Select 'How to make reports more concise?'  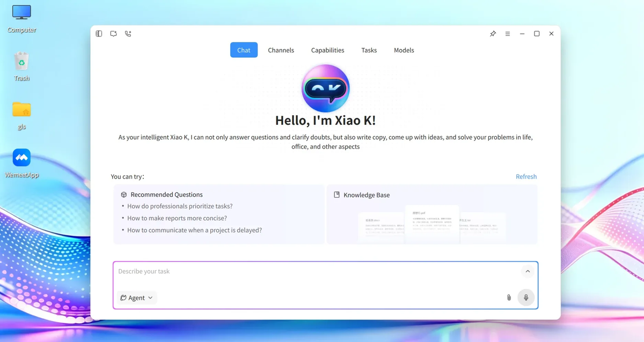177,218
